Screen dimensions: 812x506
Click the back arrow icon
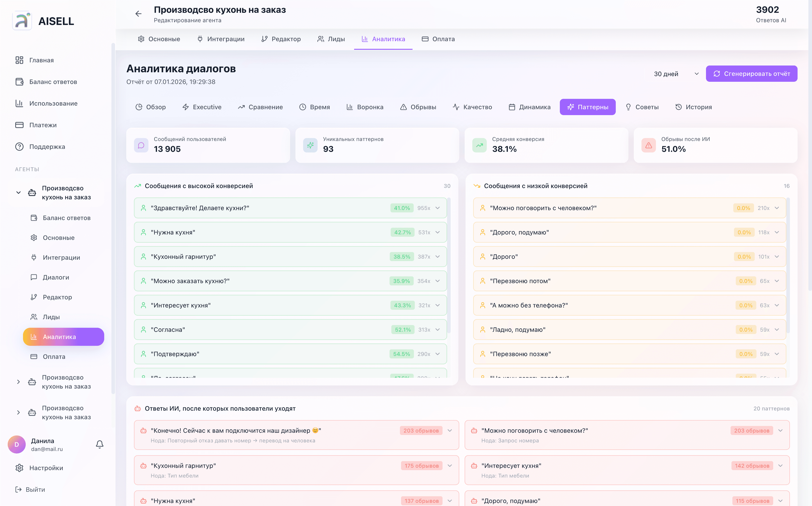pyautogui.click(x=138, y=14)
